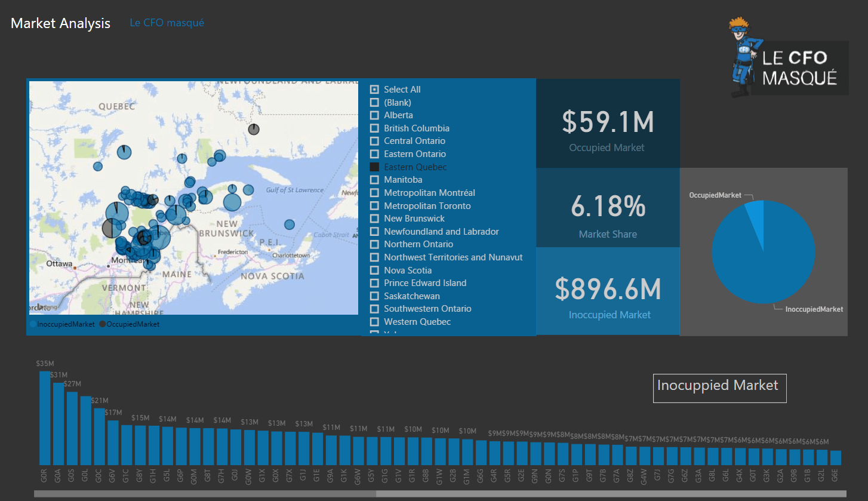Click the InoccupiedMarket map legend dot
Image resolution: width=868 pixels, height=501 pixels.
[x=33, y=324]
